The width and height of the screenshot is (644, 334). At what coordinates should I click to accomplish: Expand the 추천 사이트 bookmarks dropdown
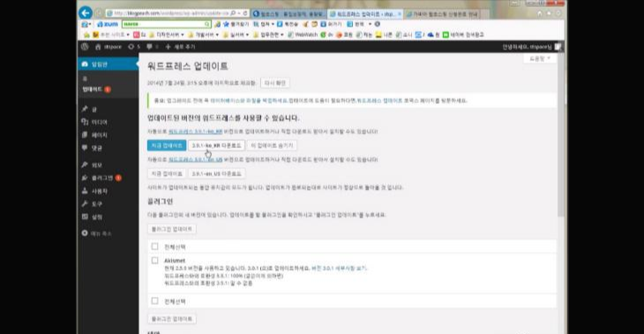coord(111,35)
